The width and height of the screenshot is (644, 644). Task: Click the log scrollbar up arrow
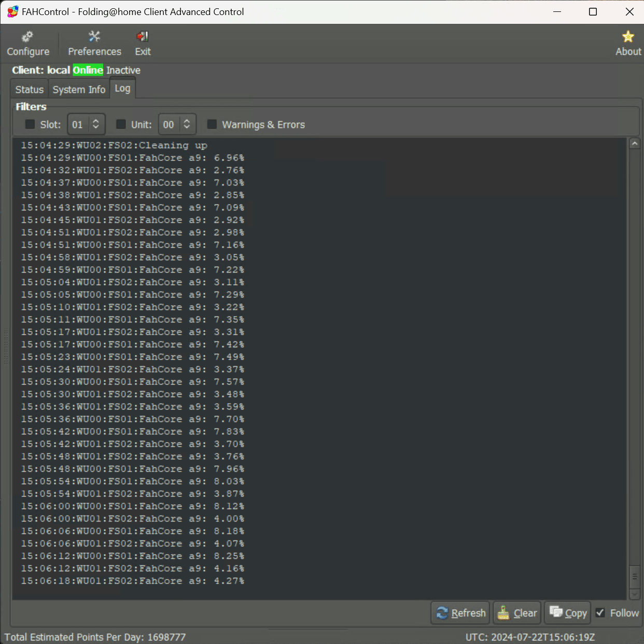(635, 144)
